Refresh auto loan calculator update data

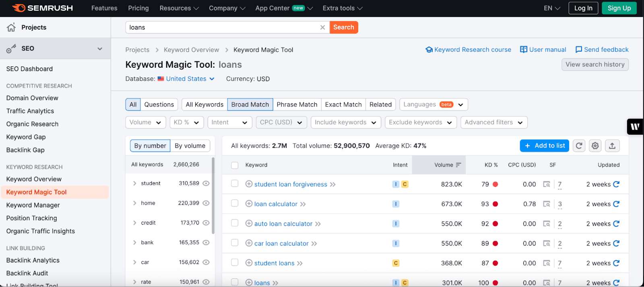(616, 224)
